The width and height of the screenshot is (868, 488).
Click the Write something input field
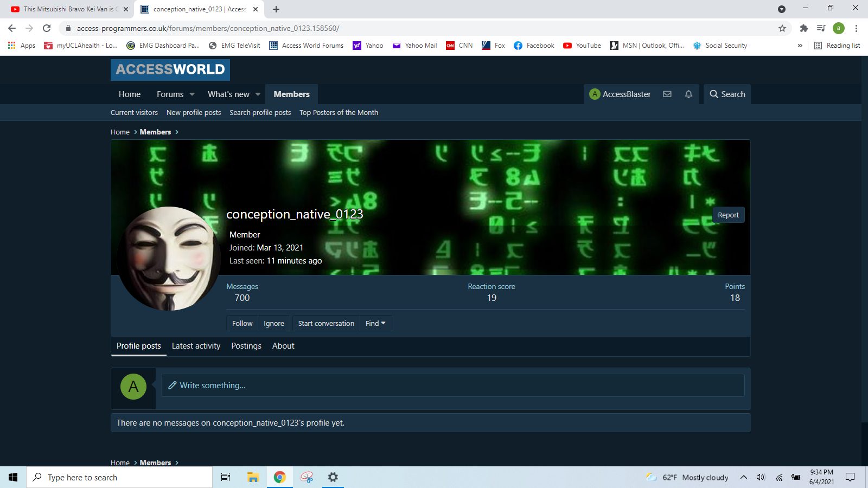point(453,385)
